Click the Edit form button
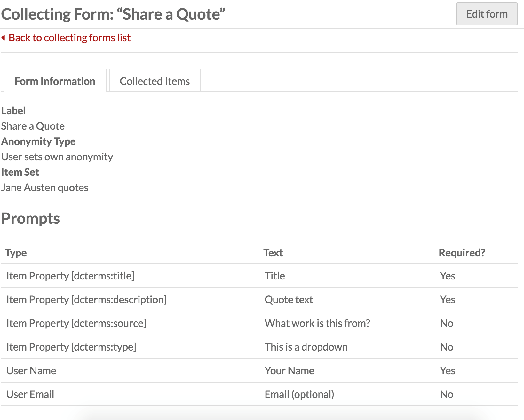This screenshot has width=524, height=420. pos(487,14)
